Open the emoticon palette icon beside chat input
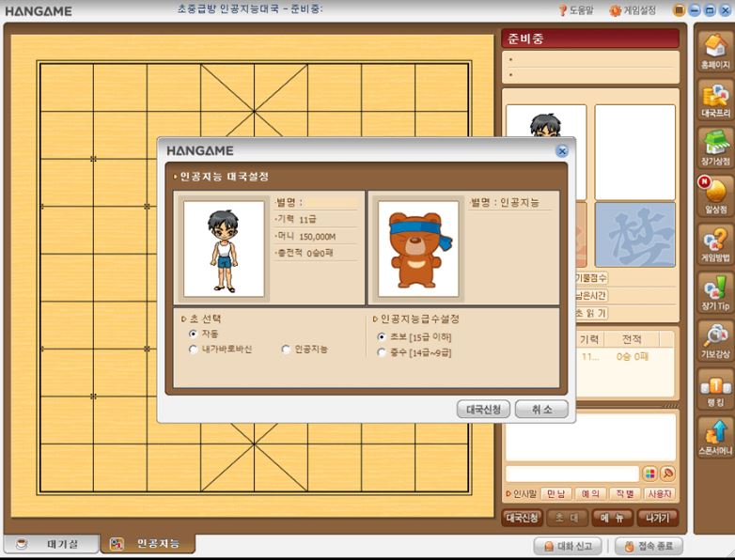This screenshot has height=560, width=735. pos(649,474)
